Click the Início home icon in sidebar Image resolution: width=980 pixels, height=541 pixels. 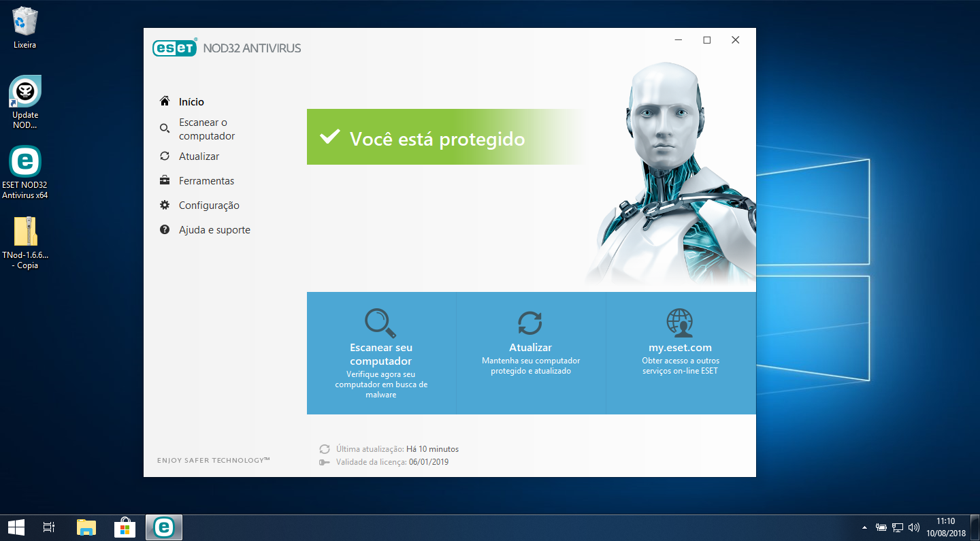[164, 101]
